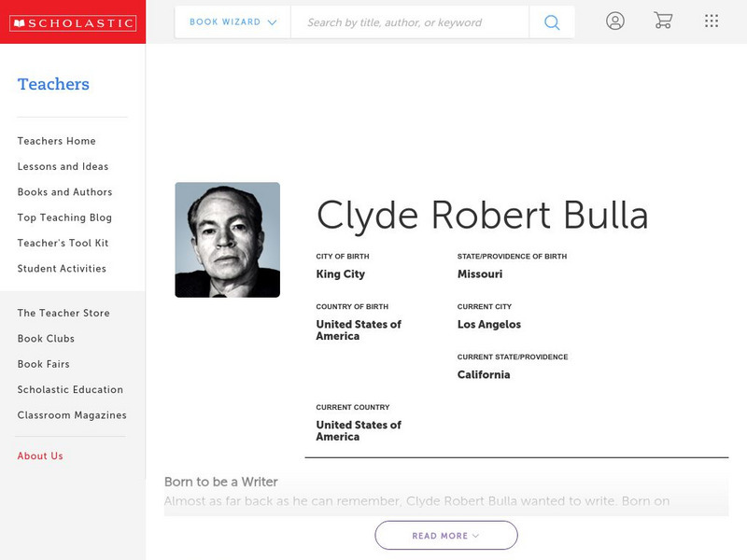The width and height of the screenshot is (747, 560).
Task: Go to Teachers Home
Action: pos(55,141)
